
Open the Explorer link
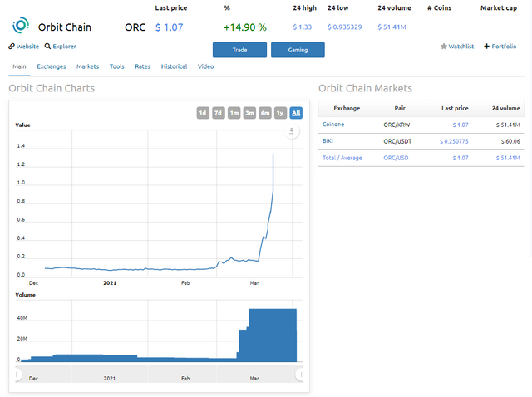64,47
